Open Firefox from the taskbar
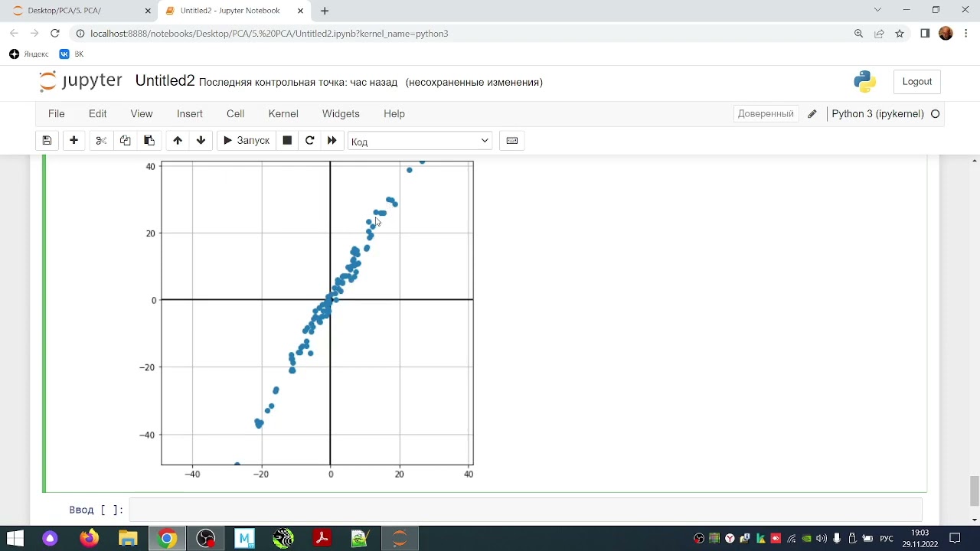The height and width of the screenshot is (551, 980). tap(89, 539)
